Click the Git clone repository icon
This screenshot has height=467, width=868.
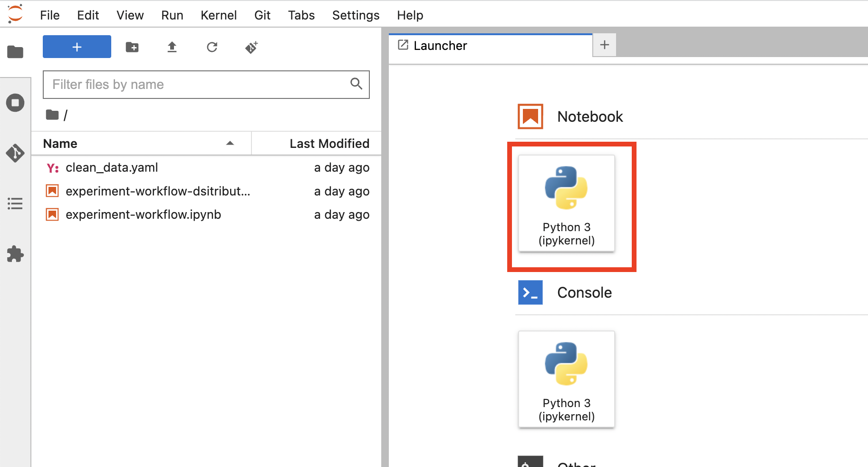coord(251,47)
